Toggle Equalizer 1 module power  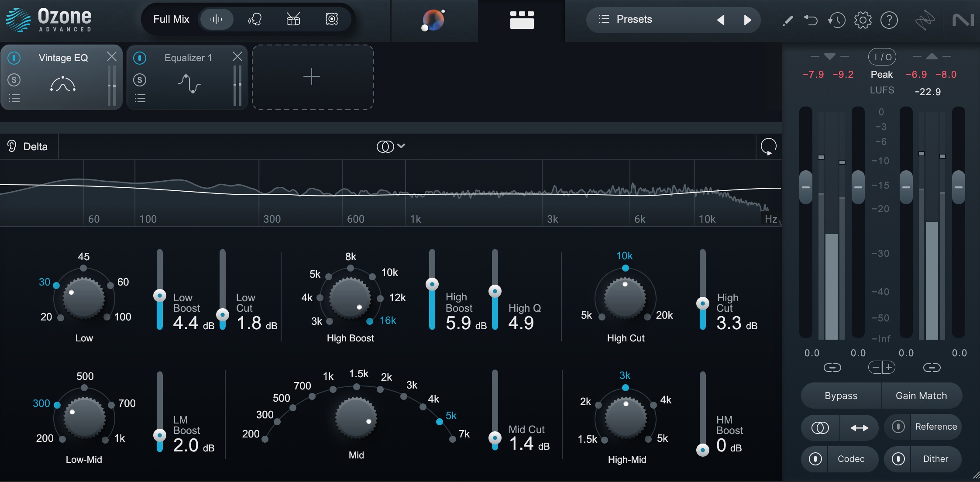(140, 58)
